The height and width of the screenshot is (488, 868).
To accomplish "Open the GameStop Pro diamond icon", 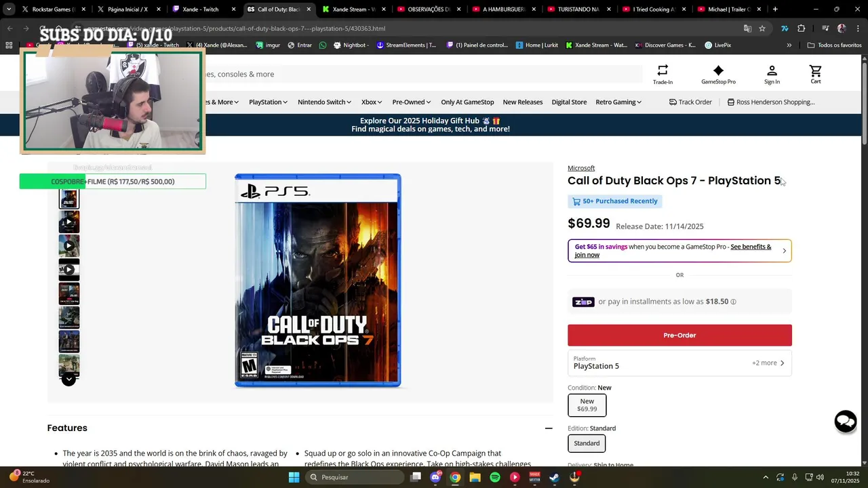I will (x=718, y=75).
